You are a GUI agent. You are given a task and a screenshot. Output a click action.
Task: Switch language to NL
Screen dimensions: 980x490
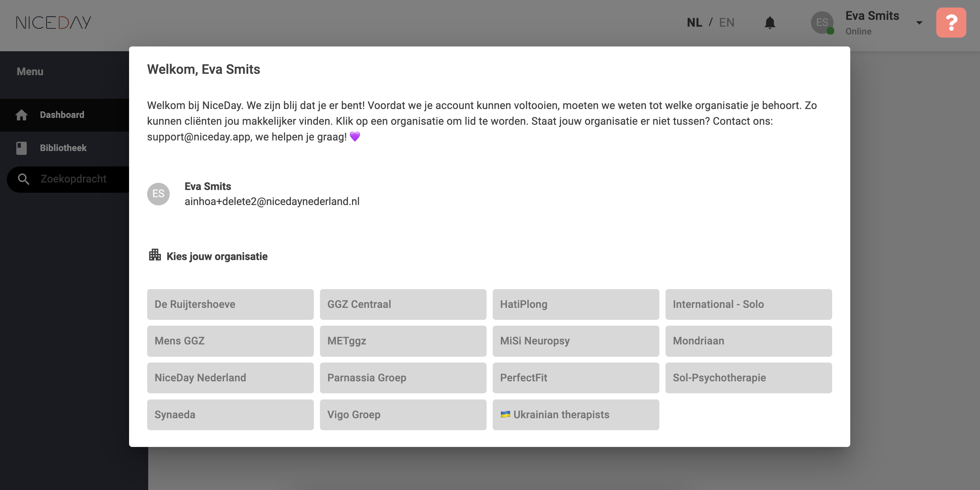[x=694, y=23]
